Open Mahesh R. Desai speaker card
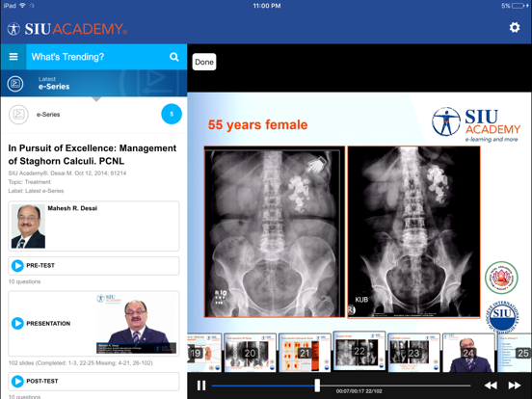Screen dimensions: 532x399 [x=93, y=226]
